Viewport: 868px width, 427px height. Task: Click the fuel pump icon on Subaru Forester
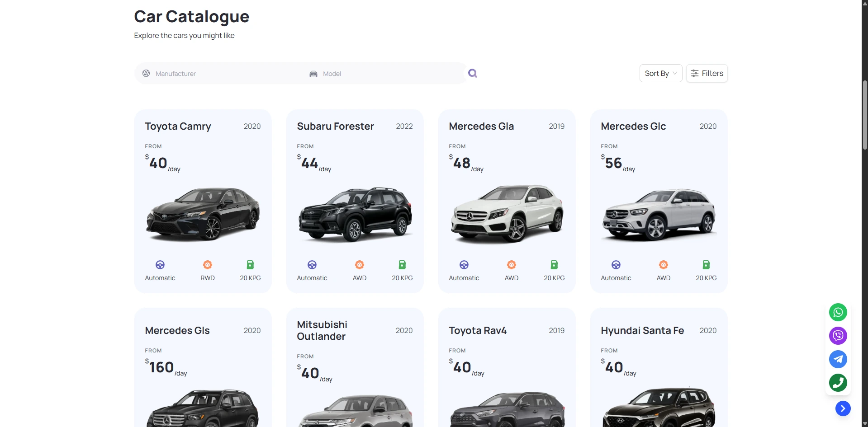tap(402, 265)
